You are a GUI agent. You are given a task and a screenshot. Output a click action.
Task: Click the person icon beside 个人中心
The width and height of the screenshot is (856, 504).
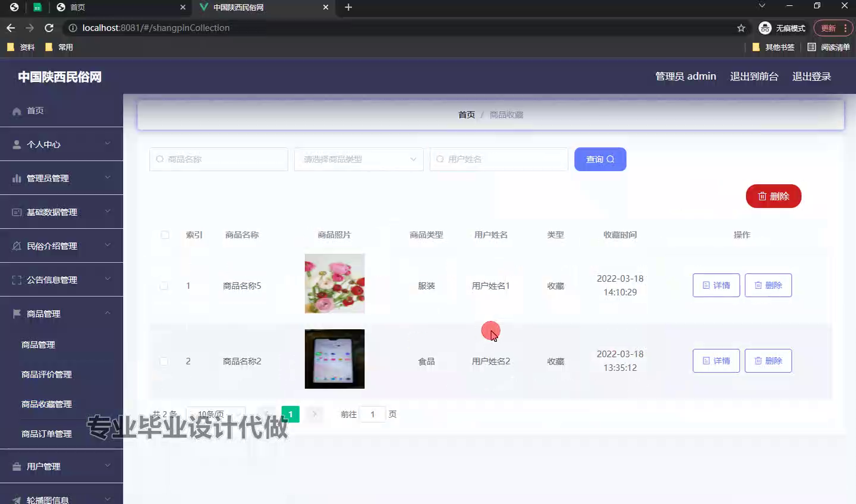17,144
